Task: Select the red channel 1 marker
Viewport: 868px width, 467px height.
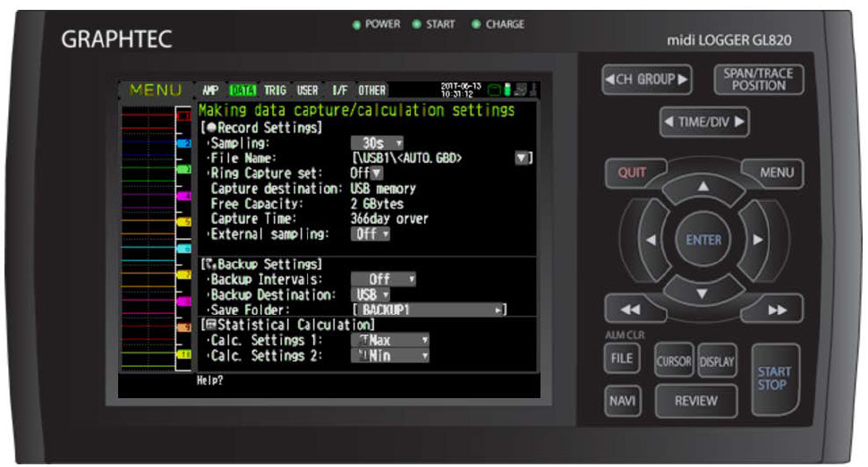Action: (183, 116)
